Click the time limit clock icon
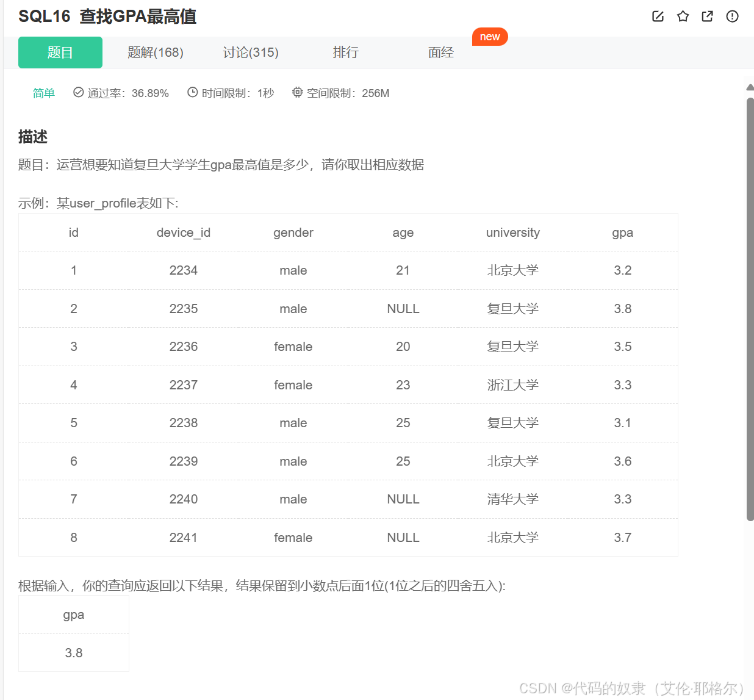 point(192,92)
